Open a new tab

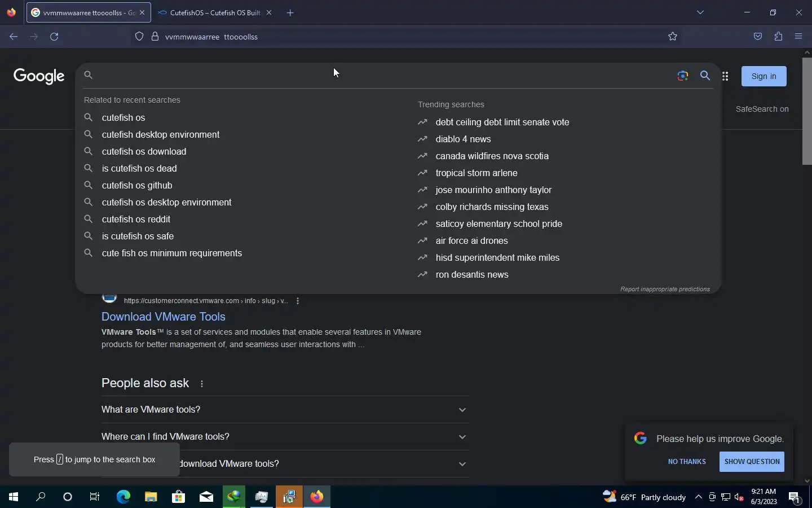(290, 12)
